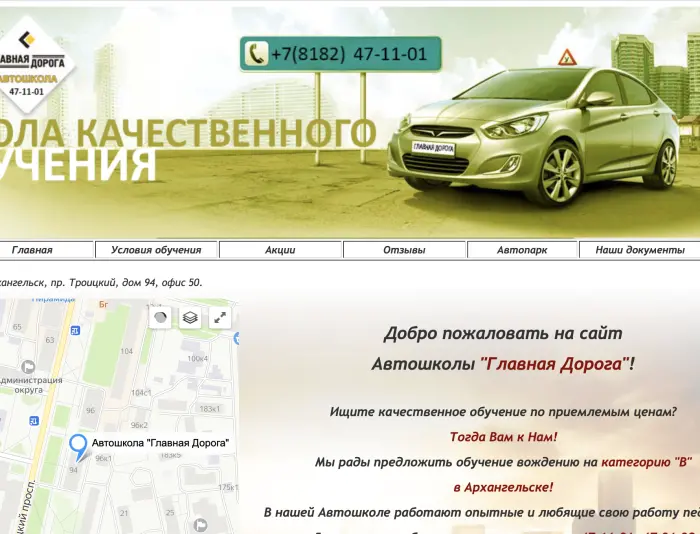
Task: Click the flag icon at Администрация округа
Action: pyautogui.click(x=28, y=367)
